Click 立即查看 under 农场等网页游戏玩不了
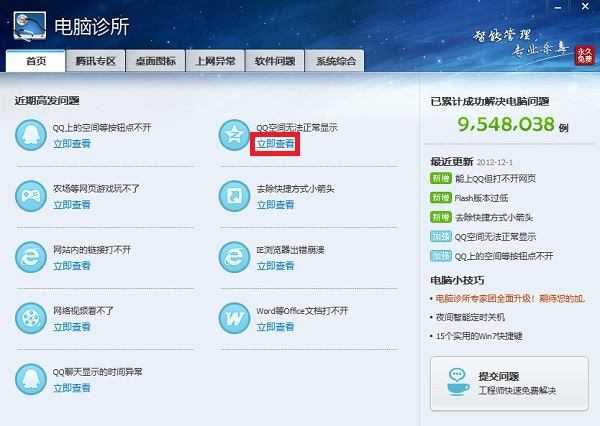The height and width of the screenshot is (426, 600). [x=72, y=205]
